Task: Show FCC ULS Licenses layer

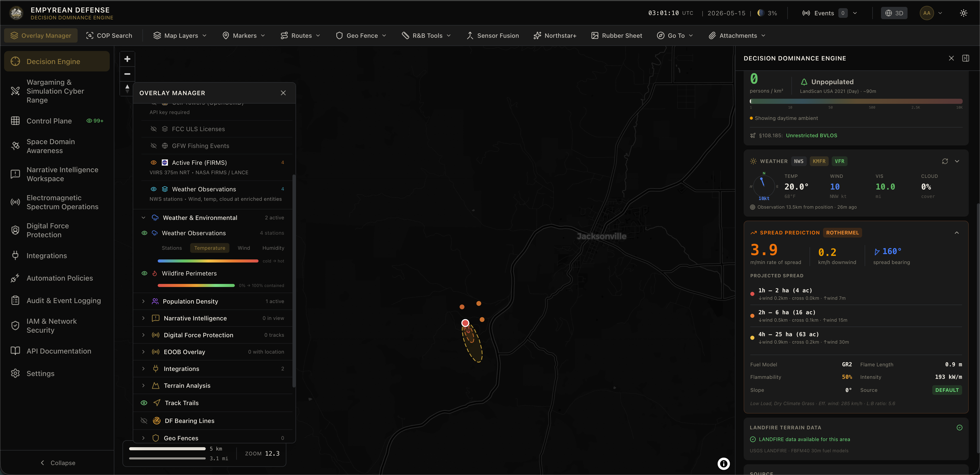Action: click(154, 129)
